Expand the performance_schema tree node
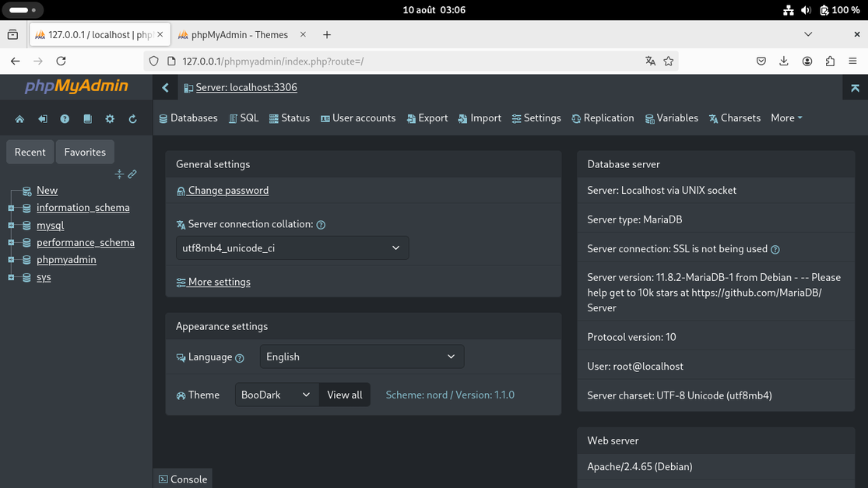The width and height of the screenshot is (868, 488). click(x=11, y=242)
